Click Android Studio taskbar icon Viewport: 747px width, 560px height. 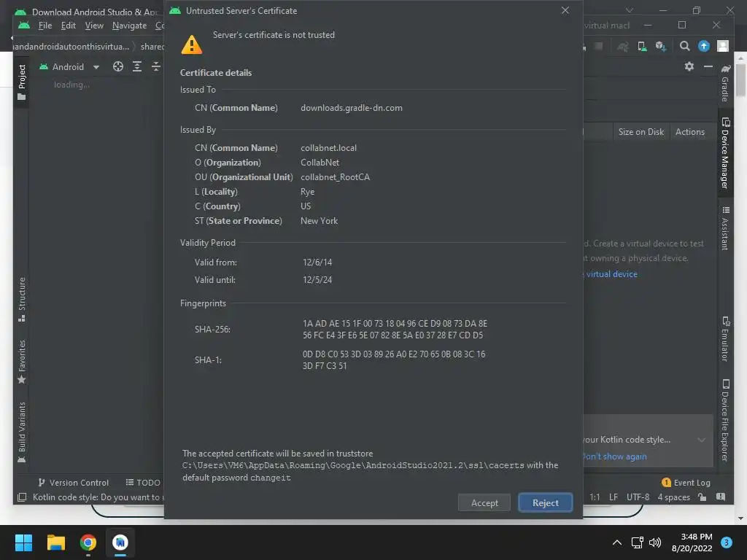[x=120, y=542]
